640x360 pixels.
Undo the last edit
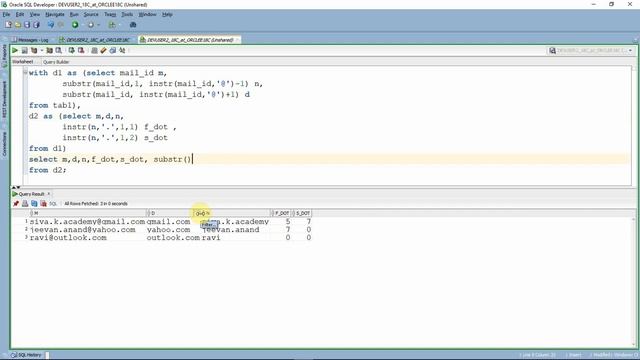point(51,25)
